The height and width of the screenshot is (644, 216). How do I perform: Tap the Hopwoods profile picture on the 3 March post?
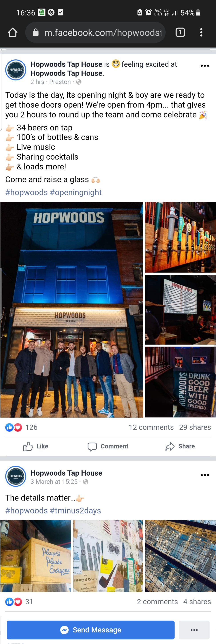tap(16, 476)
